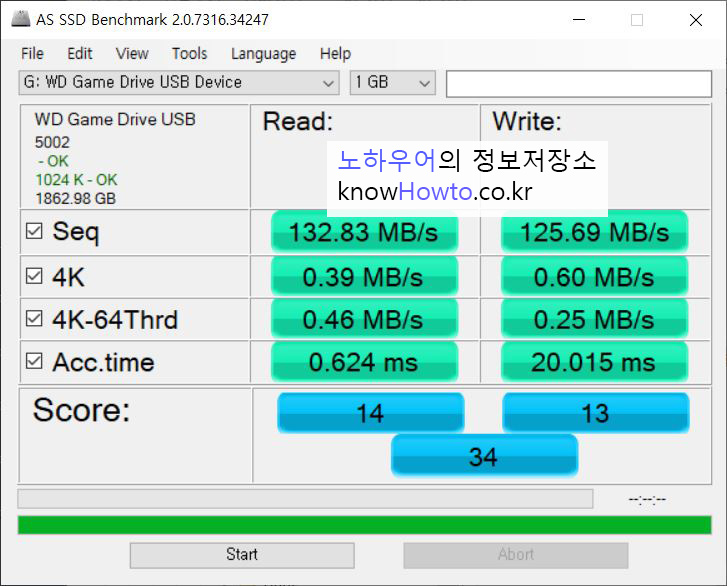Image resolution: width=727 pixels, height=586 pixels.
Task: Click Seq read result 132.83 MB/s
Action: (364, 232)
